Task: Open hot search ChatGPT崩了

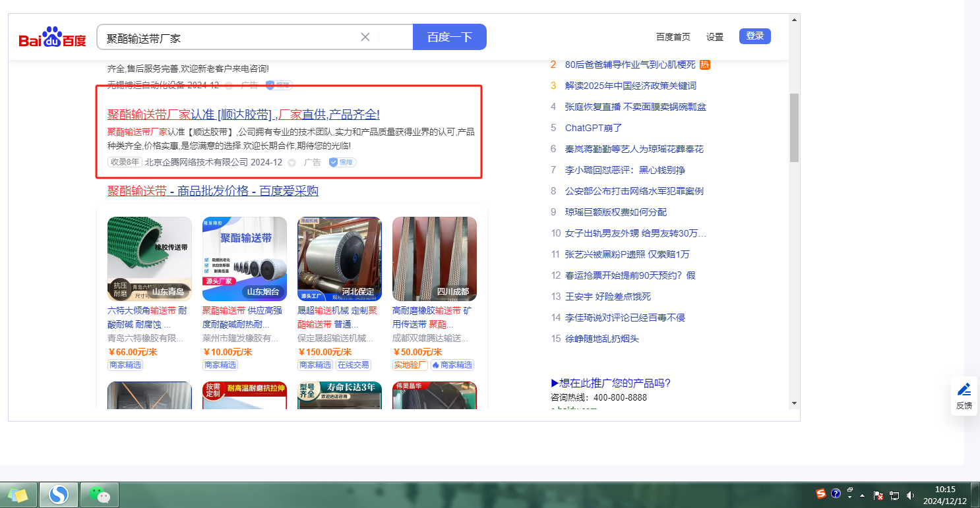Action: point(594,128)
